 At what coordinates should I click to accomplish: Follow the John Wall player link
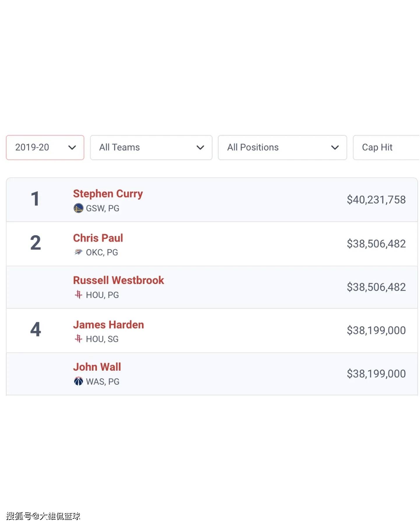pyautogui.click(x=97, y=367)
